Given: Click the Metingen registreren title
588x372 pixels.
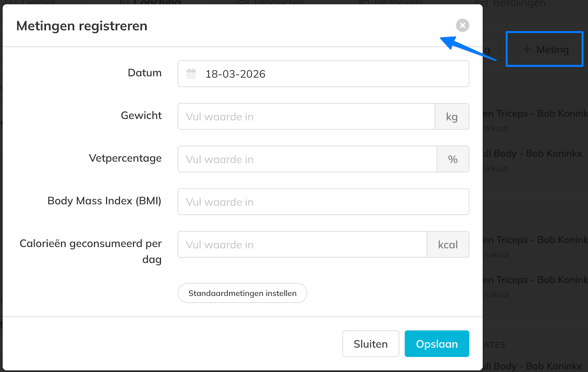Looking at the screenshot, I should tap(82, 26).
